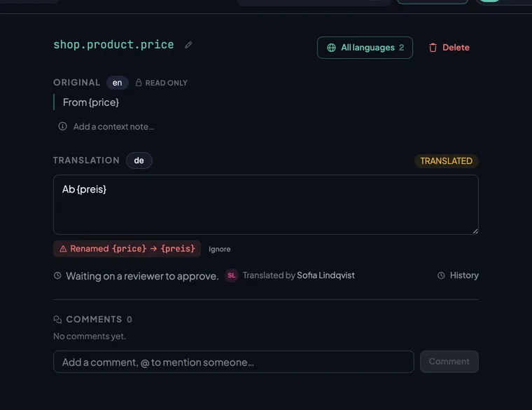
Task: Click the globe icon in All languages
Action: pos(331,48)
